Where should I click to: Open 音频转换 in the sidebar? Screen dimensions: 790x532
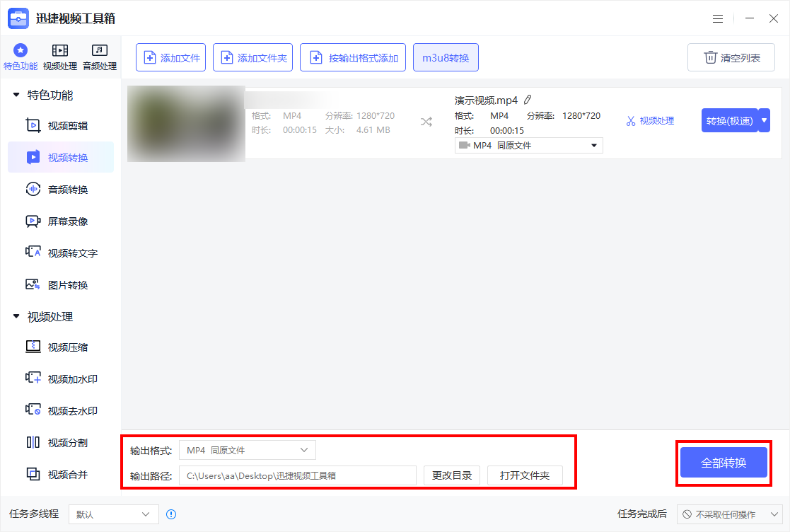coord(60,190)
